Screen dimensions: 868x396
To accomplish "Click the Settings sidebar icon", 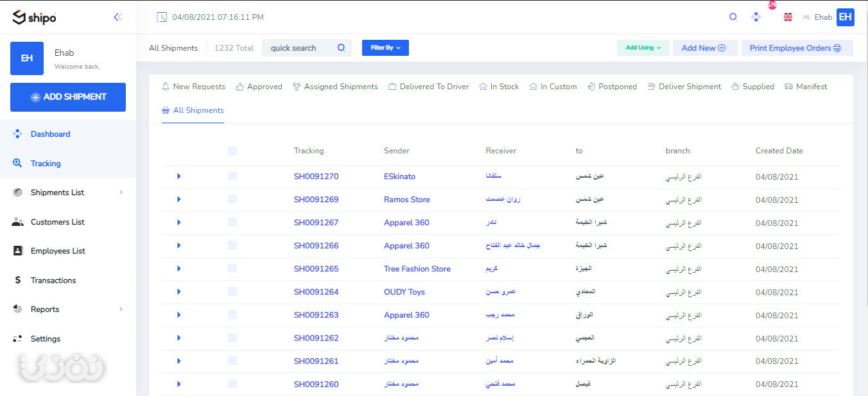I will coord(18,338).
